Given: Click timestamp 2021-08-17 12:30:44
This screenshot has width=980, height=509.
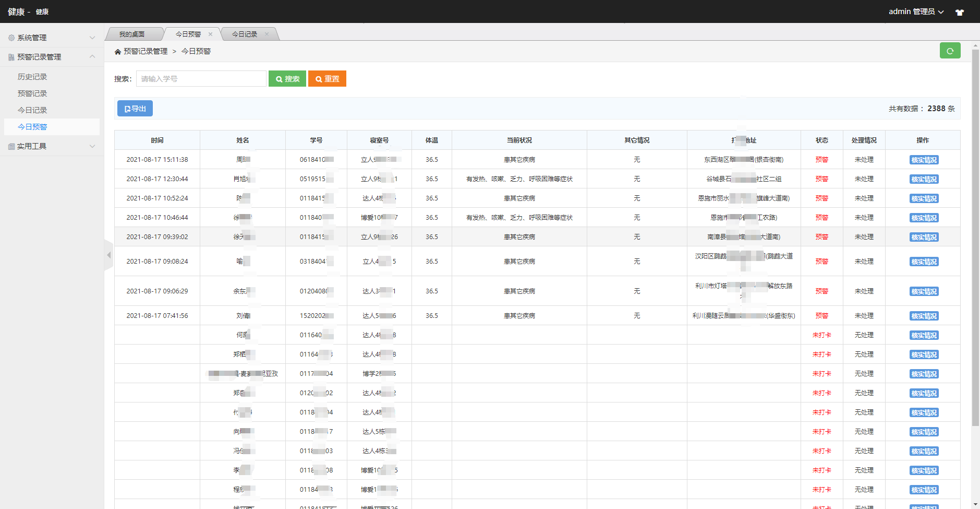Looking at the screenshot, I should (x=157, y=179).
